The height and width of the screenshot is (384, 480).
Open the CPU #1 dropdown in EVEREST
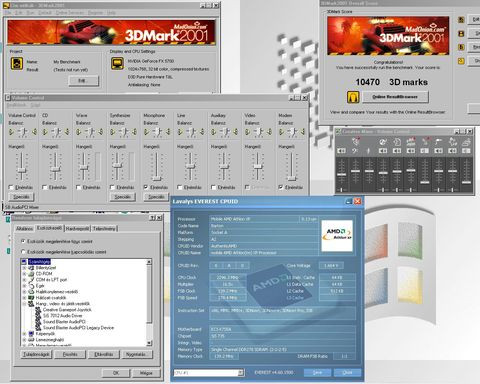point(241,373)
